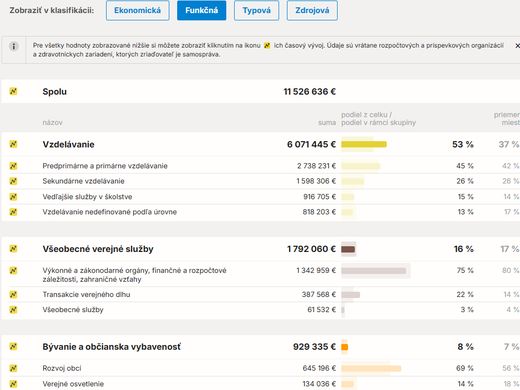The width and height of the screenshot is (520, 390).
Task: Click the 16 % share of Všeobecné verejné služby
Action: [463, 249]
